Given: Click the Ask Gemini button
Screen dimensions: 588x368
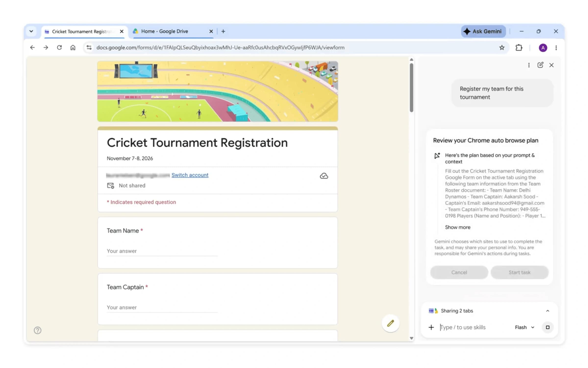Looking at the screenshot, I should (483, 31).
